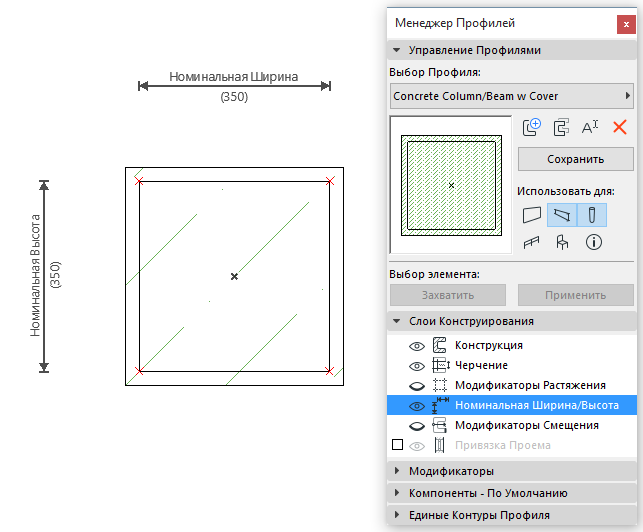
Task: Select the Номинальная Ширина/Высота row text
Action: point(537,405)
